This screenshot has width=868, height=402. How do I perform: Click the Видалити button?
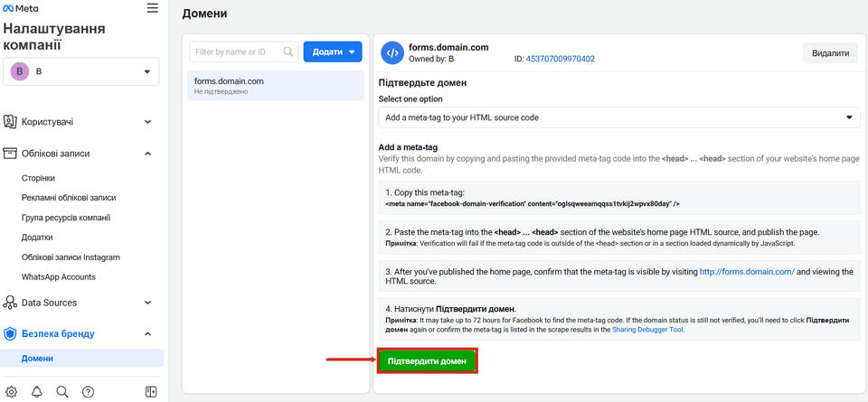click(x=830, y=53)
